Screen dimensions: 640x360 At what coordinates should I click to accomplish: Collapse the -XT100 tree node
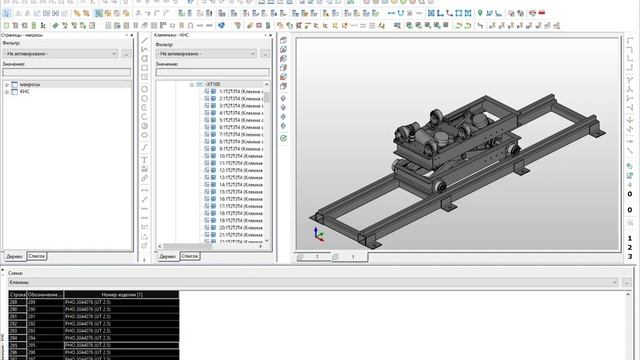[191, 84]
